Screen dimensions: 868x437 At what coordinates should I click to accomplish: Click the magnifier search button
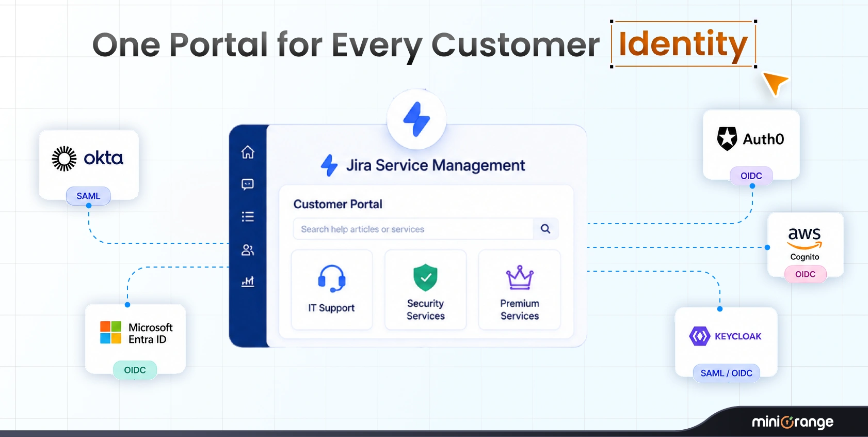(x=545, y=229)
